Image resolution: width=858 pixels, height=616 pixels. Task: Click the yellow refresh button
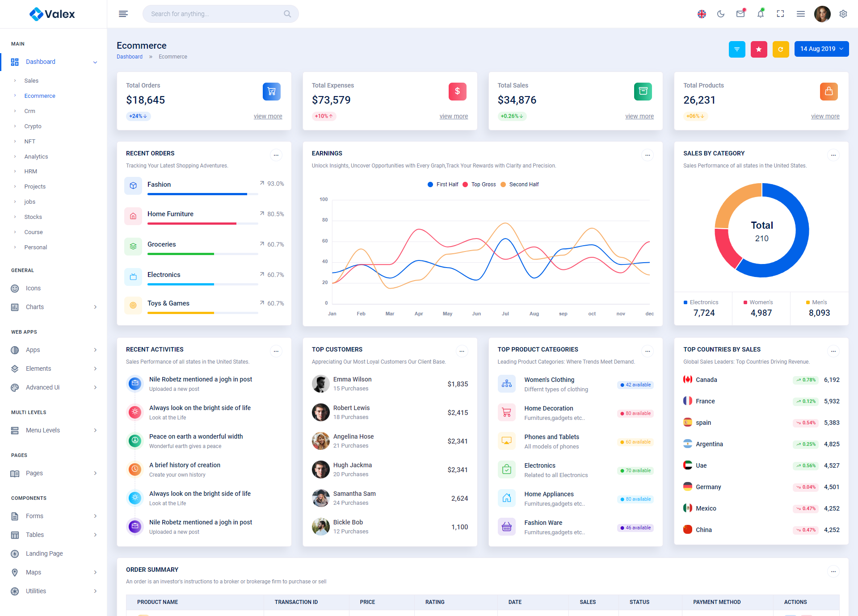click(x=781, y=49)
